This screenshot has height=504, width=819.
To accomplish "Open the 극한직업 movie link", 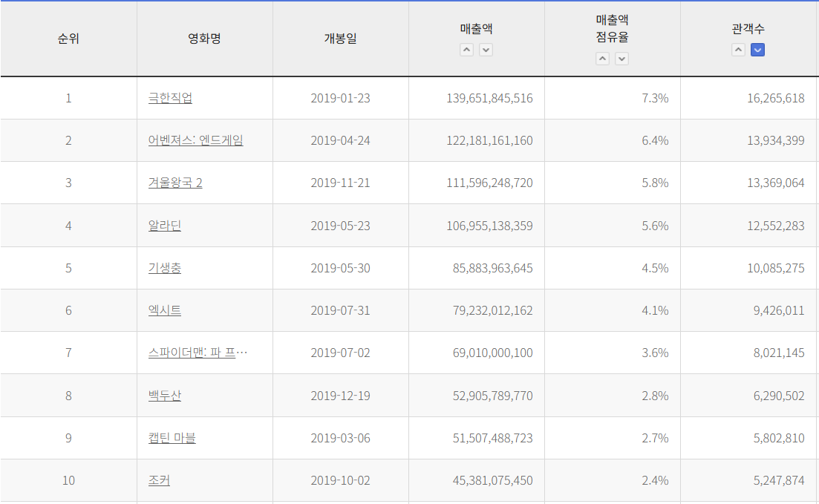I will (170, 98).
